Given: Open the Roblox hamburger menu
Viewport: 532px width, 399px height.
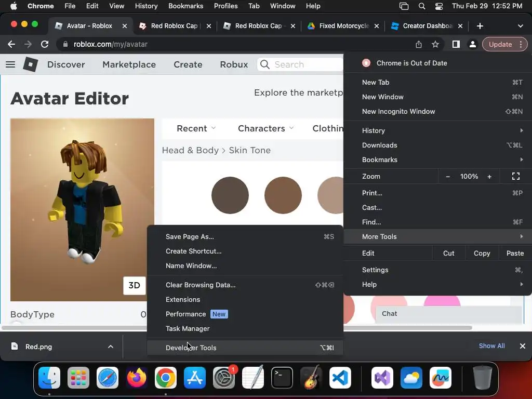Looking at the screenshot, I should (10, 64).
